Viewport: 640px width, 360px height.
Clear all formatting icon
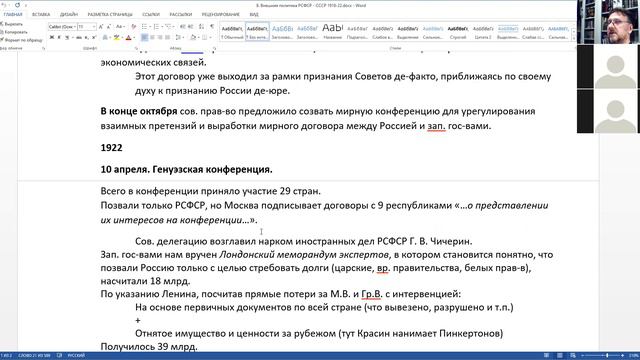point(133,27)
